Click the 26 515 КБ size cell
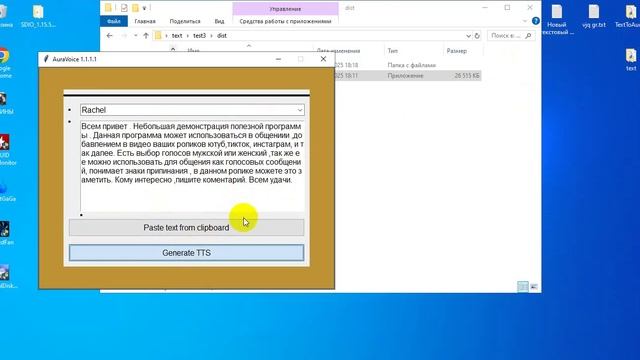The width and height of the screenshot is (640, 360). 467,76
